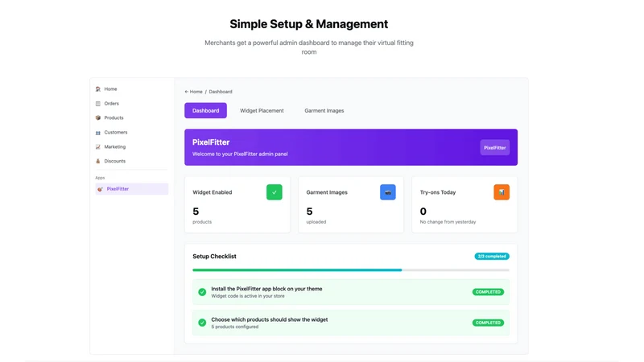Click 'No change from yesterday' text

pos(448,222)
